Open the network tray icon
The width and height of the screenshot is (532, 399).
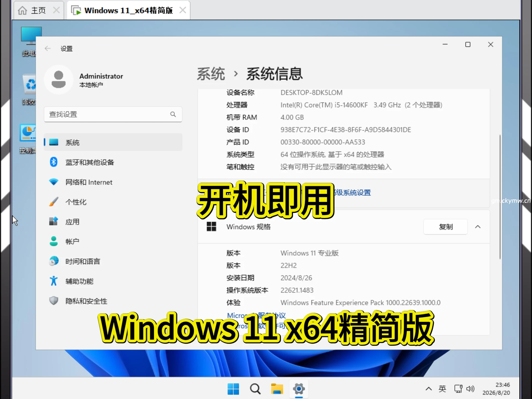pyautogui.click(x=458, y=389)
